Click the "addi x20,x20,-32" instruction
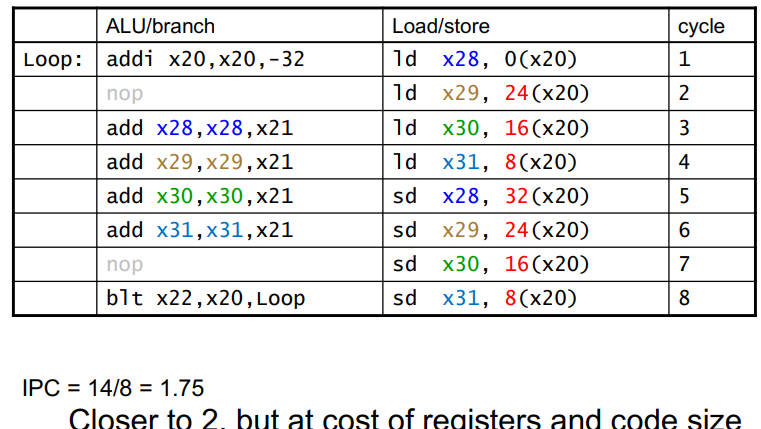This screenshot has width=761, height=429. pyautogui.click(x=205, y=60)
